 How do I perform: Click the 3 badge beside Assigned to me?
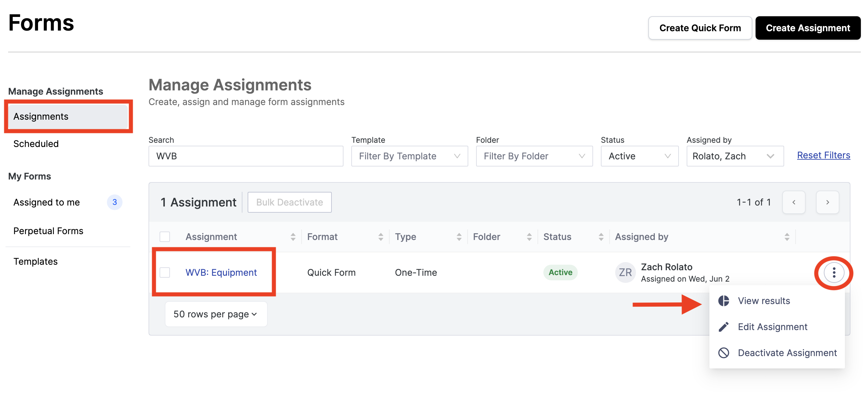(x=115, y=202)
